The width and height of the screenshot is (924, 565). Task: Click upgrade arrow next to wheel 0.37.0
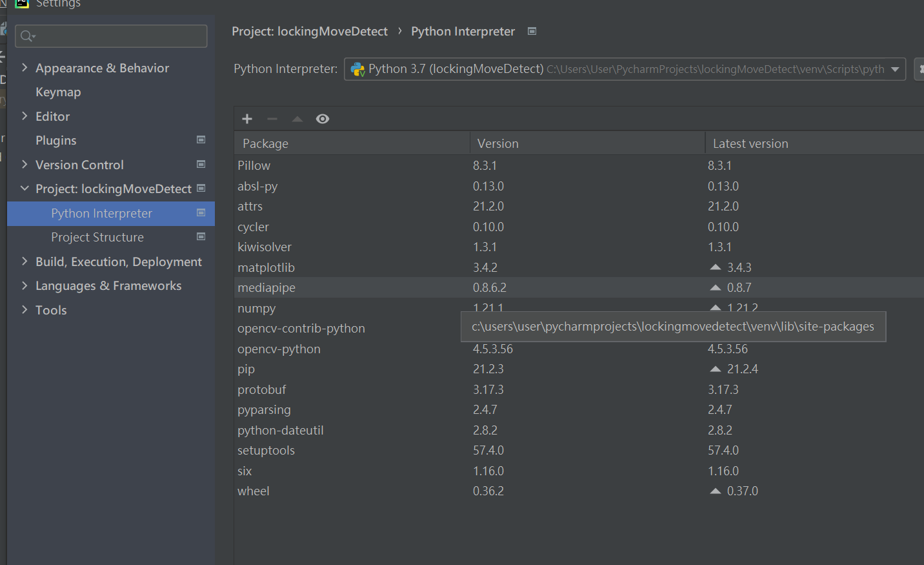click(x=716, y=491)
